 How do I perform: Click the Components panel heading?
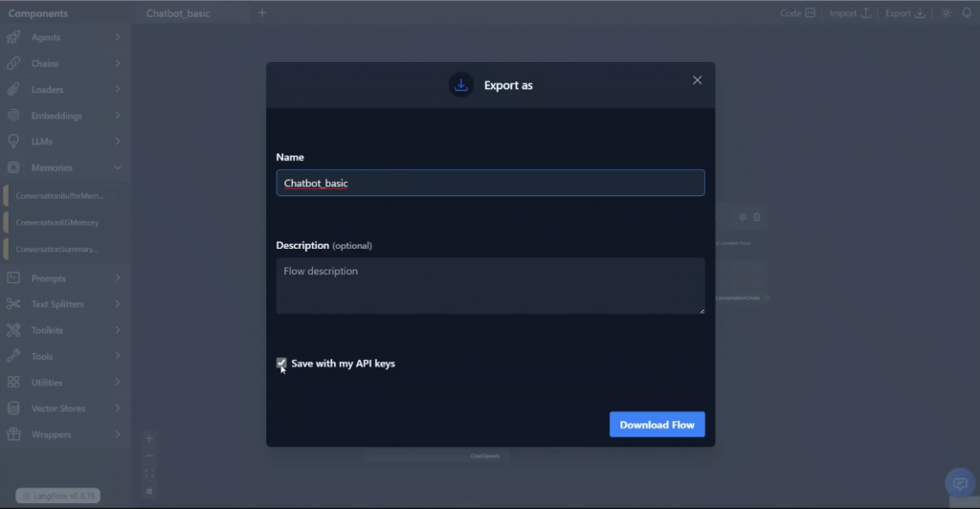click(x=38, y=13)
